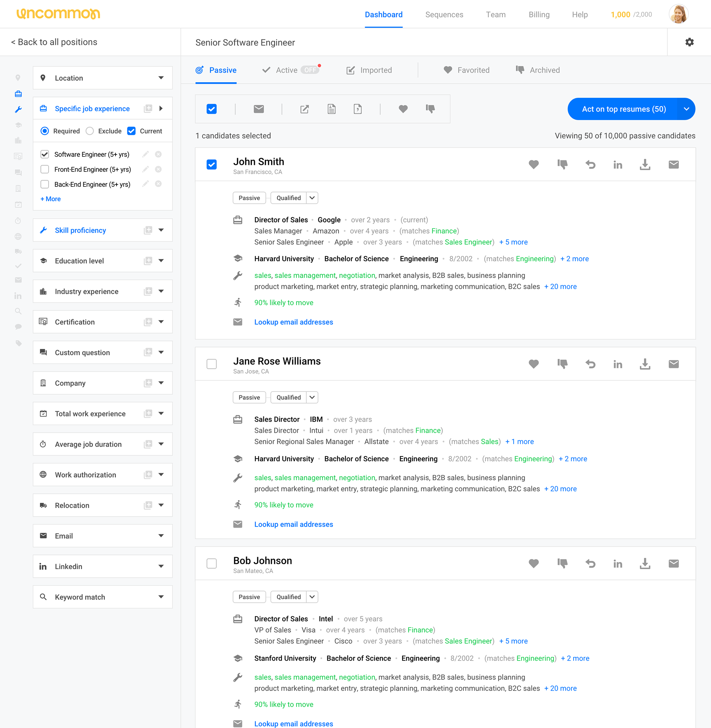Click the wrench icon in left sidebar strip
The width and height of the screenshot is (711, 728).
tap(18, 109)
